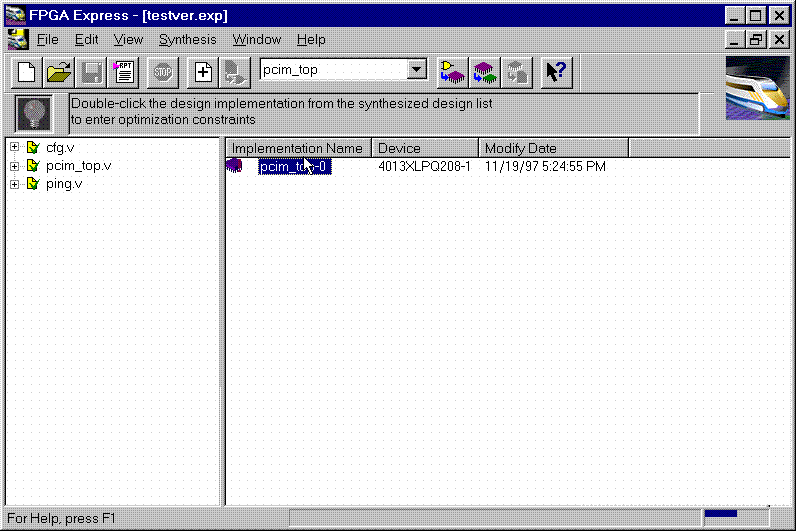Close the FPGA Express main window
796x531 pixels.
[779, 15]
